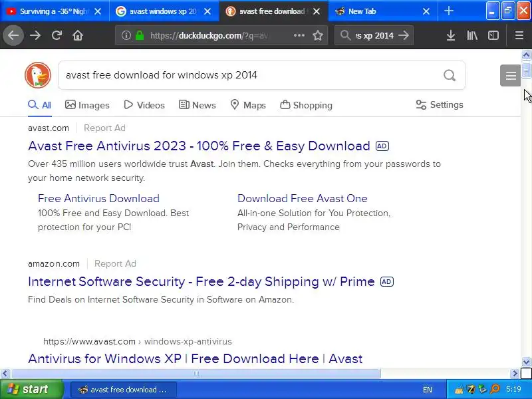Click the yellow Z tray icon

click(471, 389)
